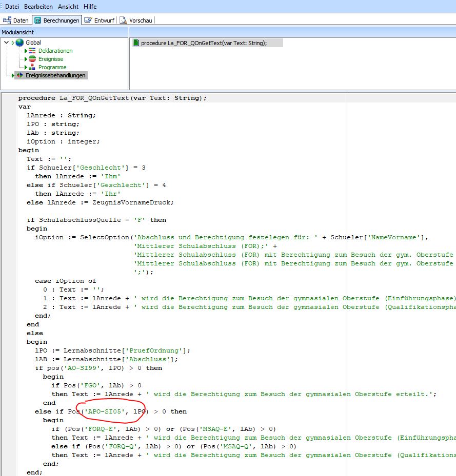The height and width of the screenshot is (476, 456).
Task: Click the "Text := '';" line
Action: 49,159
